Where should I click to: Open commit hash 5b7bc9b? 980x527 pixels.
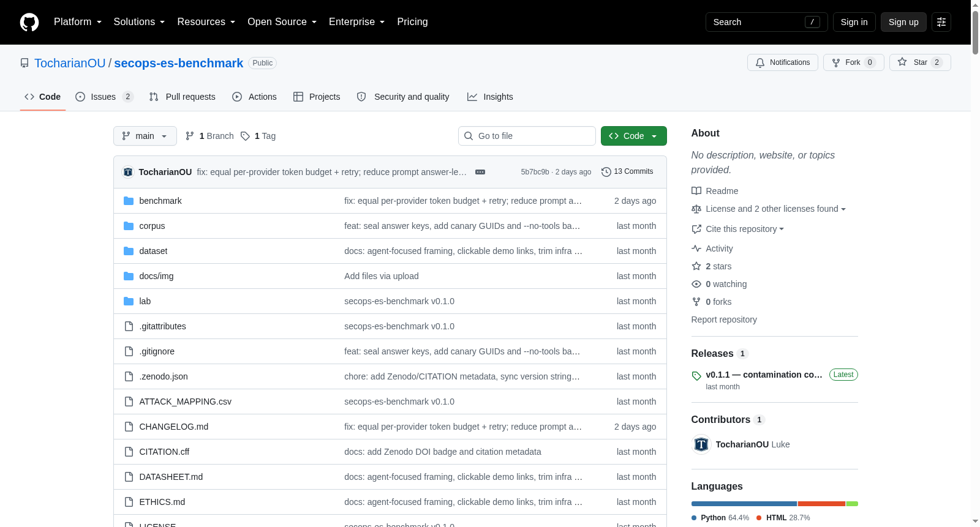click(x=535, y=172)
